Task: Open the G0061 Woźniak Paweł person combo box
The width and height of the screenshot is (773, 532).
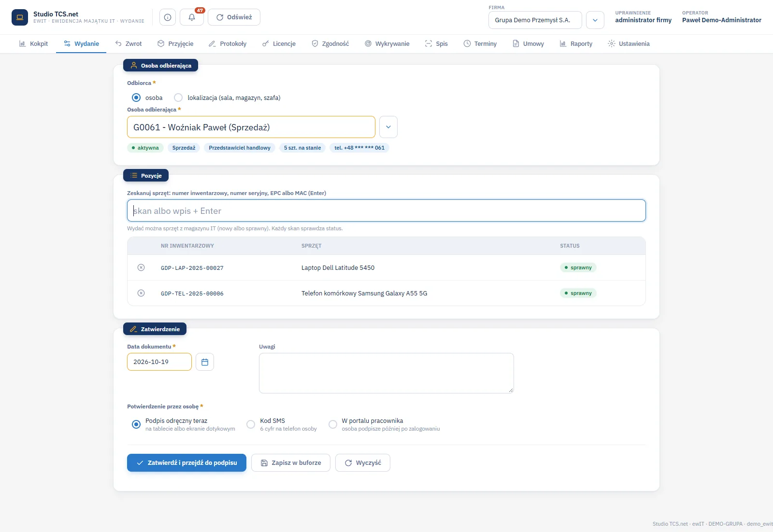Action: pos(251,127)
